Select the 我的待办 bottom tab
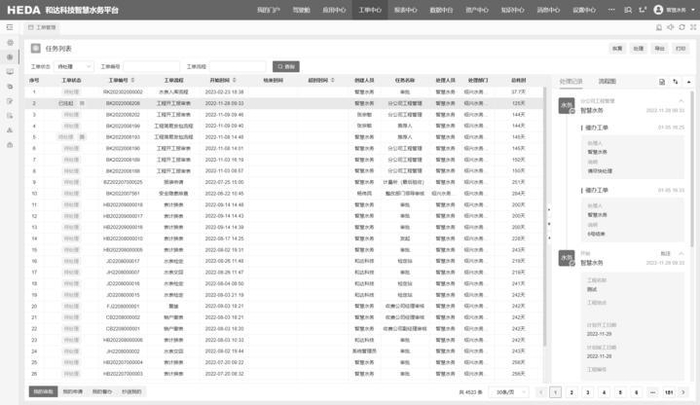 pos(43,392)
